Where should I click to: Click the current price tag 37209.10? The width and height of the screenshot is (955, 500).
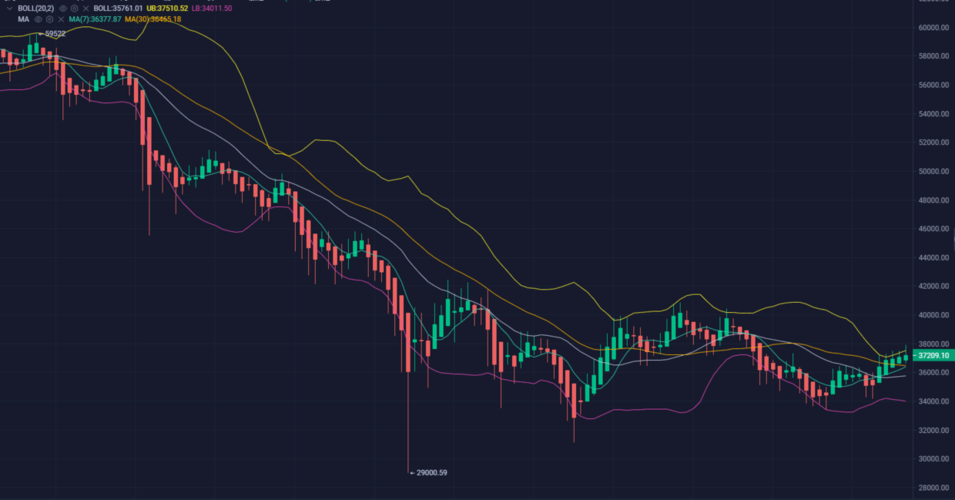click(932, 356)
